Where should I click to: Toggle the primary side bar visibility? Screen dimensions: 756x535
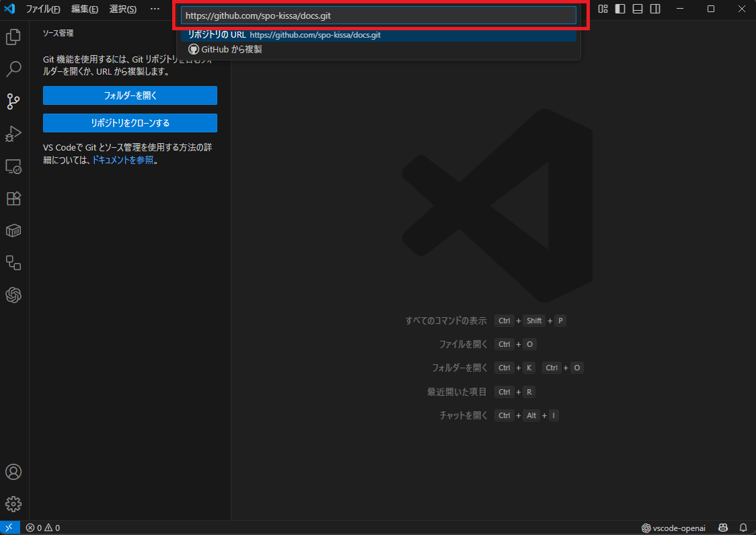pyautogui.click(x=620, y=9)
